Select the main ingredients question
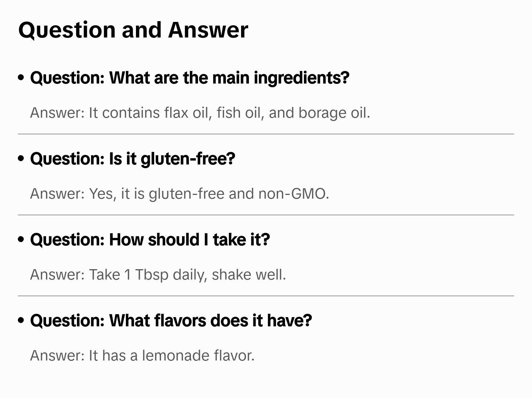532x398 pixels. point(189,78)
